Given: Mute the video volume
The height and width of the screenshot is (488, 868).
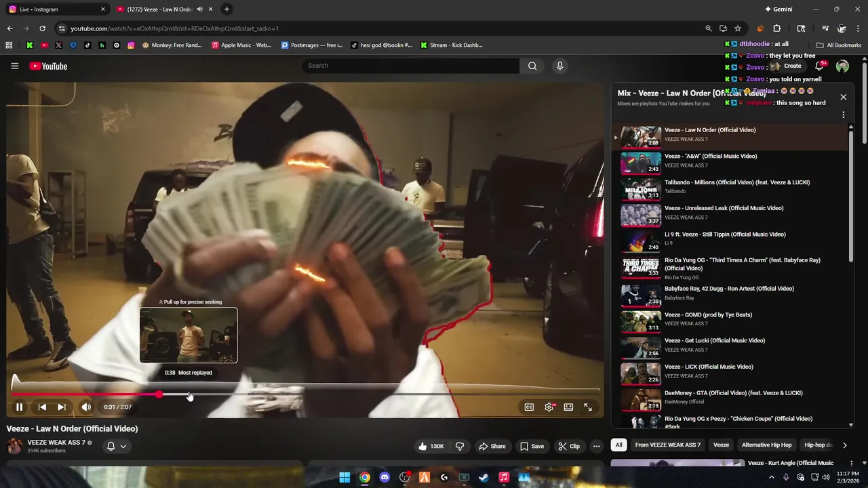Looking at the screenshot, I should [86, 407].
